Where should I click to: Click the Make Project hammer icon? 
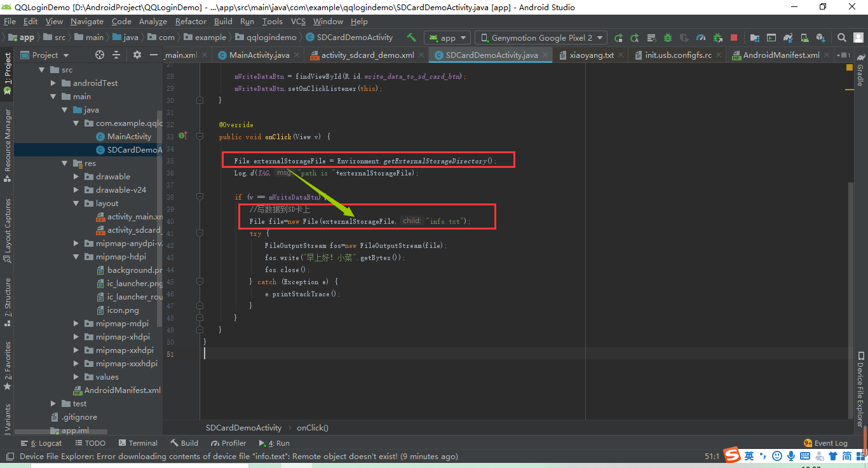(411, 38)
